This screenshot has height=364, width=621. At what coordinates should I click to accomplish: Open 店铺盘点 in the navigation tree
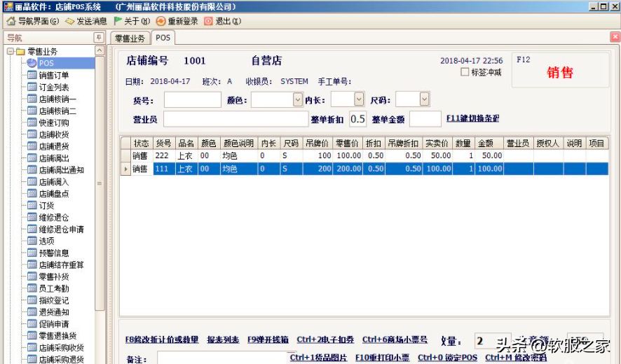(x=53, y=194)
